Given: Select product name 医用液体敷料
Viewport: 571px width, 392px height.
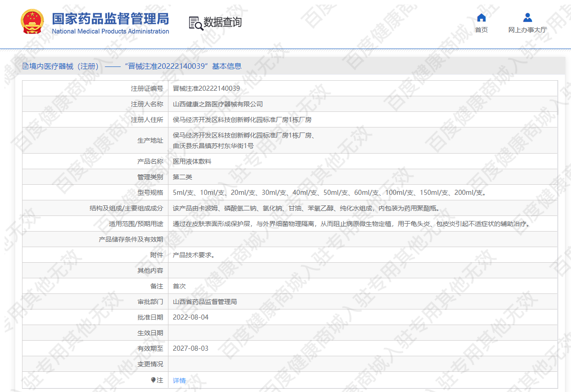Looking at the screenshot, I should click(192, 161).
